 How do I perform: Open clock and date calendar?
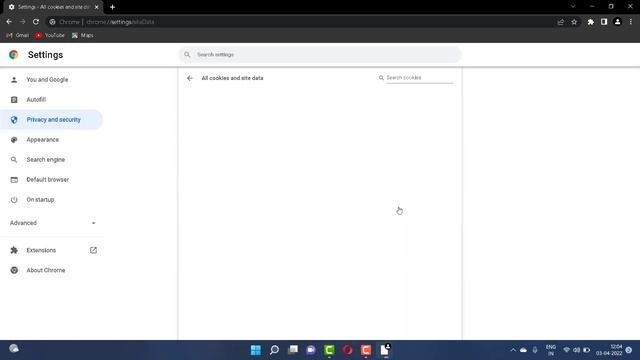pyautogui.click(x=609, y=350)
